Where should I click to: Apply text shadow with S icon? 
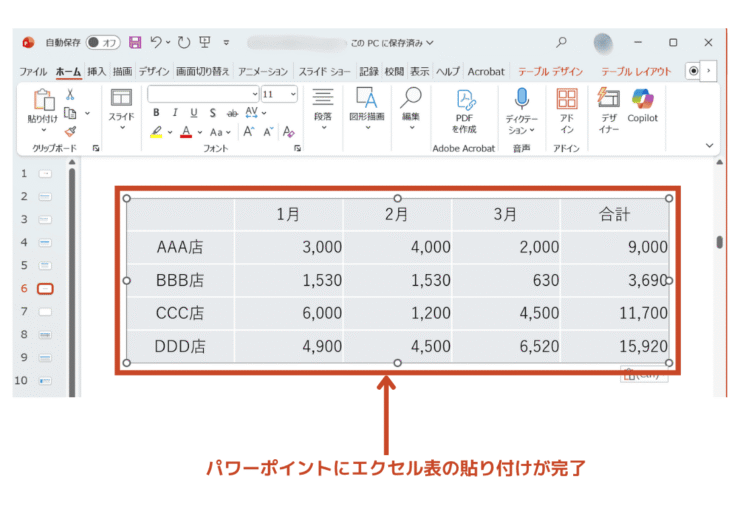coord(213,113)
